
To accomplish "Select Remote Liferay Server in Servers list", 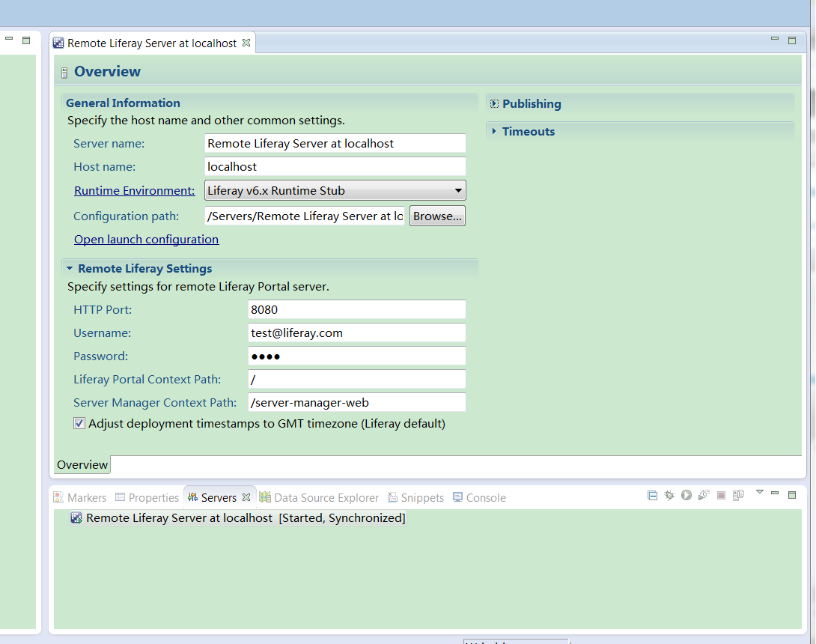I will coord(179,518).
